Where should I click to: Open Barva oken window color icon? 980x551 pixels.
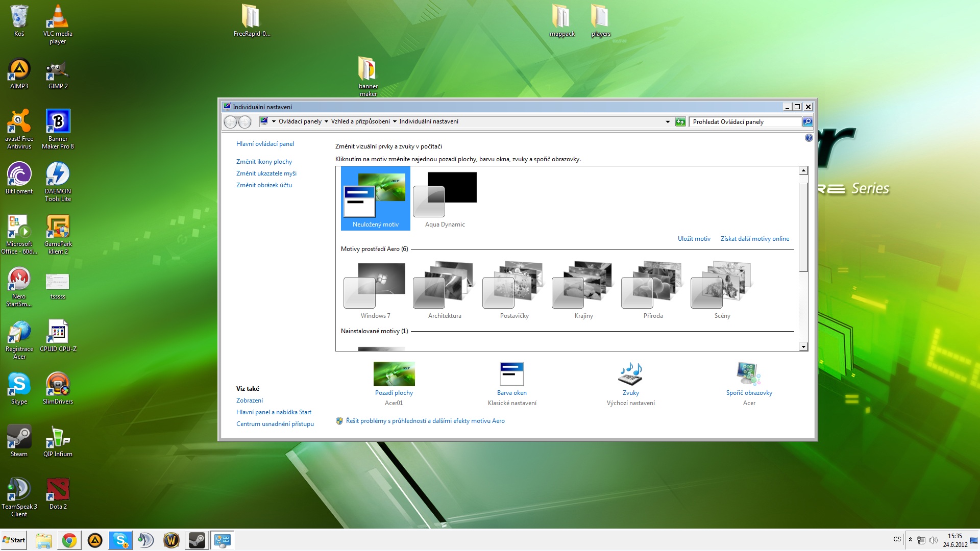point(511,374)
